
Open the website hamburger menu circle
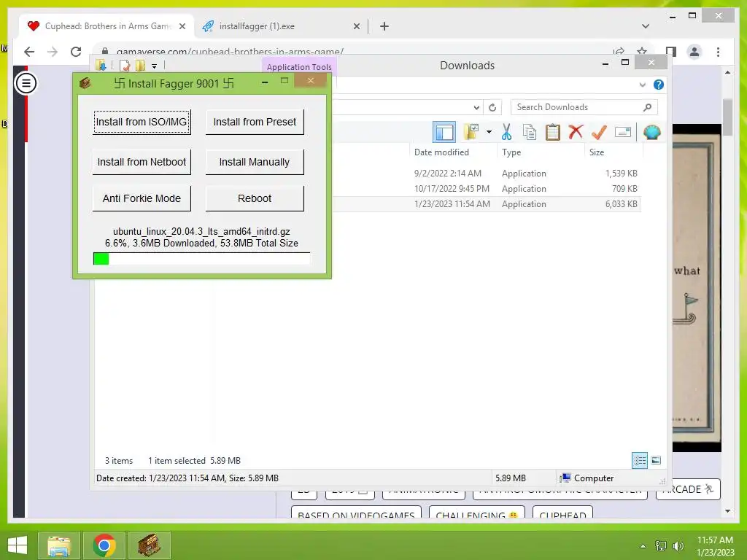tap(26, 83)
